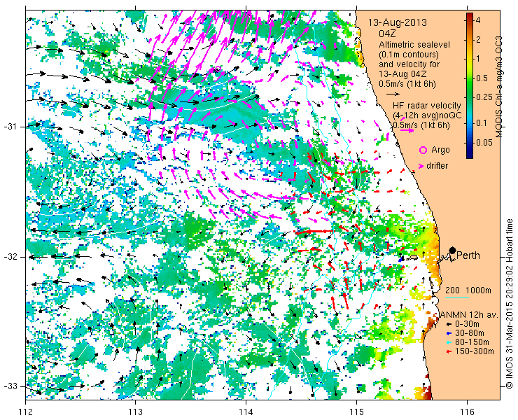
Task: Click the longitude axis label '115'
Action: (356, 412)
